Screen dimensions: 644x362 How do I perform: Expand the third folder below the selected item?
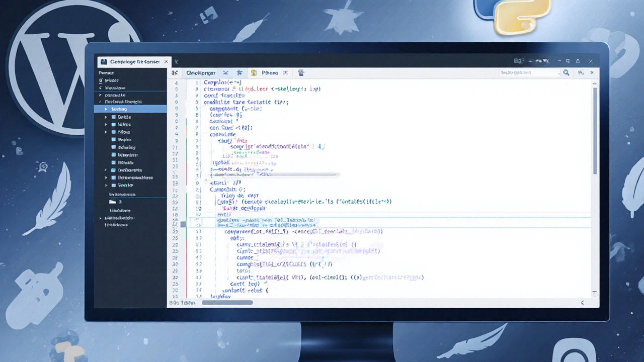coord(106,132)
